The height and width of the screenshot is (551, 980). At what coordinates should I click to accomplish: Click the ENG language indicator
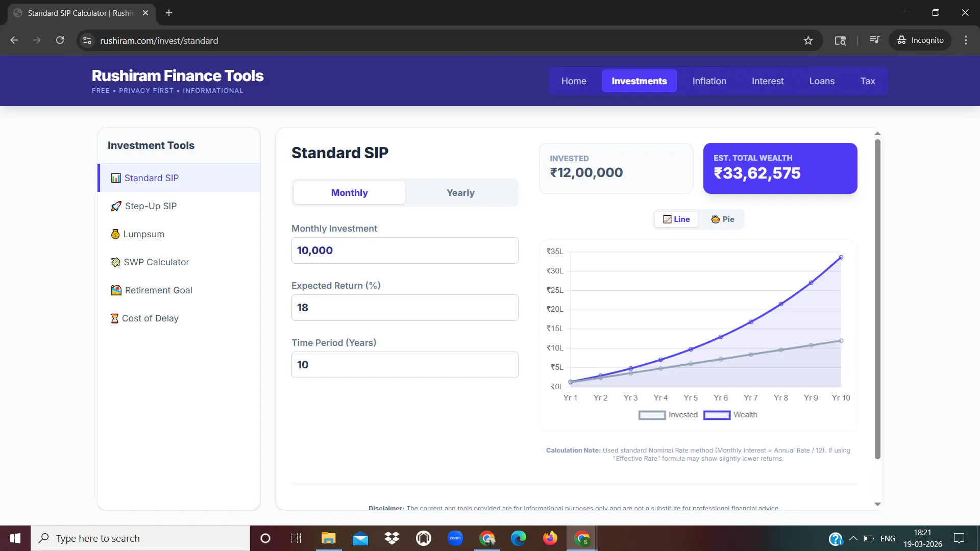point(888,538)
